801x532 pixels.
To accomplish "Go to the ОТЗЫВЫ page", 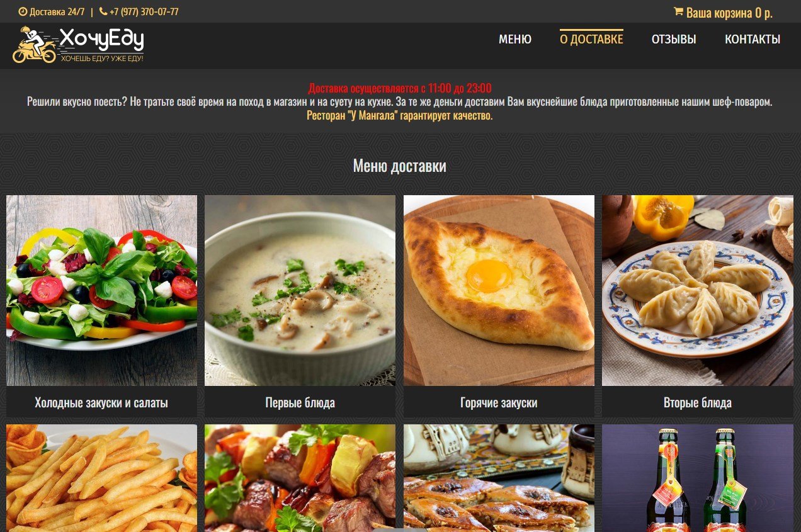I will (x=674, y=39).
